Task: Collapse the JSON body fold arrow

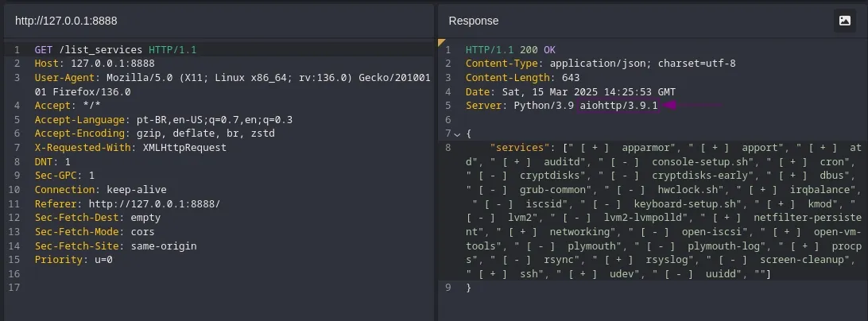Action: coord(457,134)
